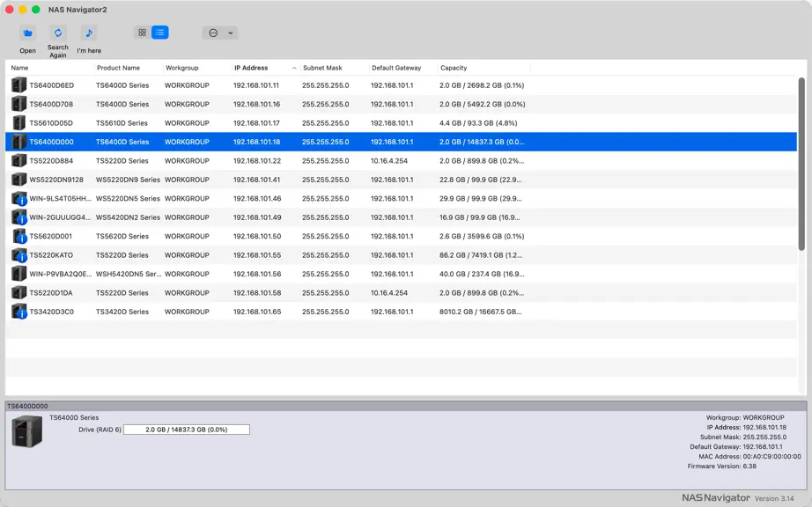Click the TS5220KATO name text
The width and height of the screenshot is (812, 507).
[x=51, y=255]
